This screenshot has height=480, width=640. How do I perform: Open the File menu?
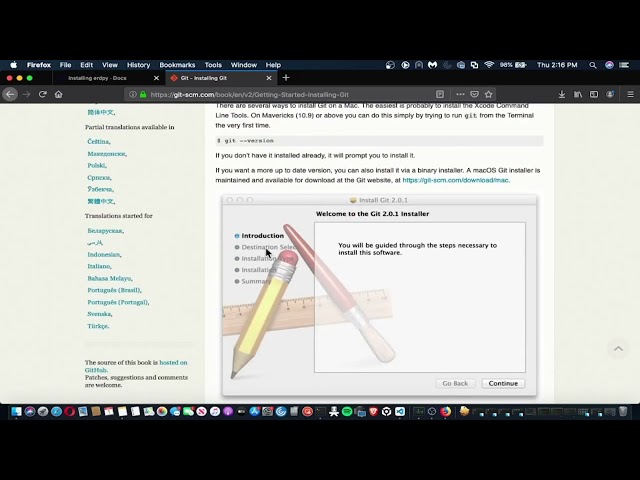click(x=65, y=65)
